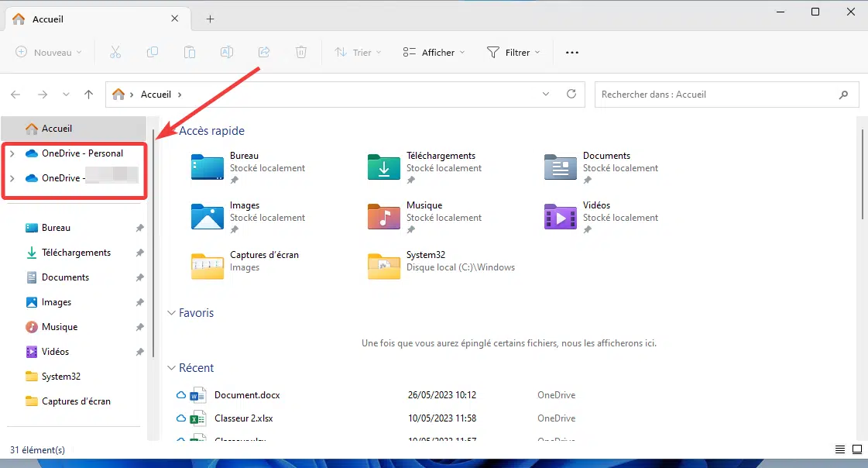Click the home icon in address bar

click(x=118, y=95)
